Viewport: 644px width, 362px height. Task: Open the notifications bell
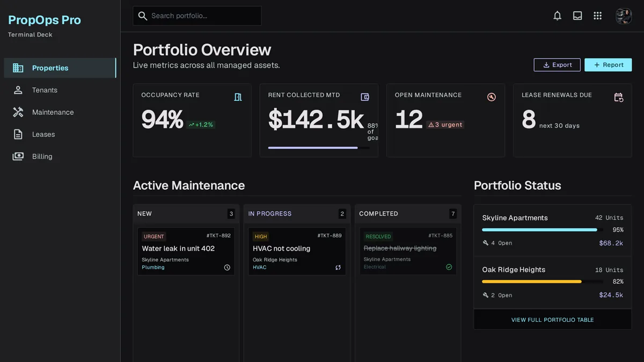pyautogui.click(x=558, y=16)
